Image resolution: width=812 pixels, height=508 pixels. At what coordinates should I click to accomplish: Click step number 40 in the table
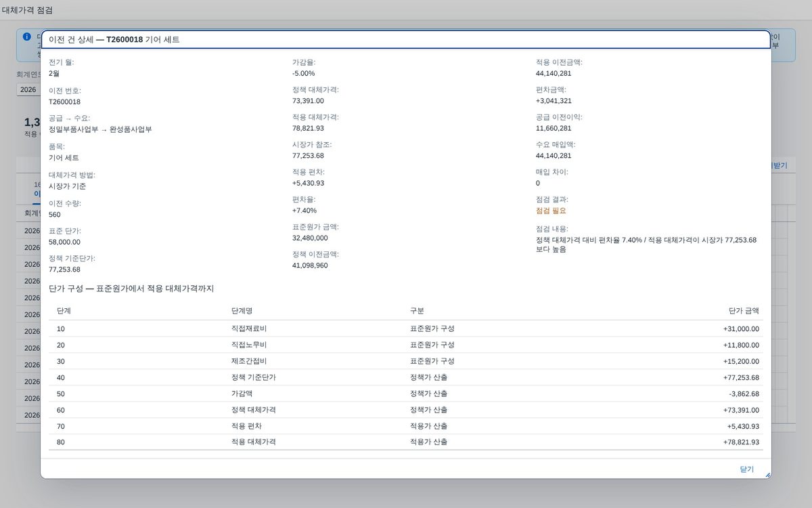point(61,377)
